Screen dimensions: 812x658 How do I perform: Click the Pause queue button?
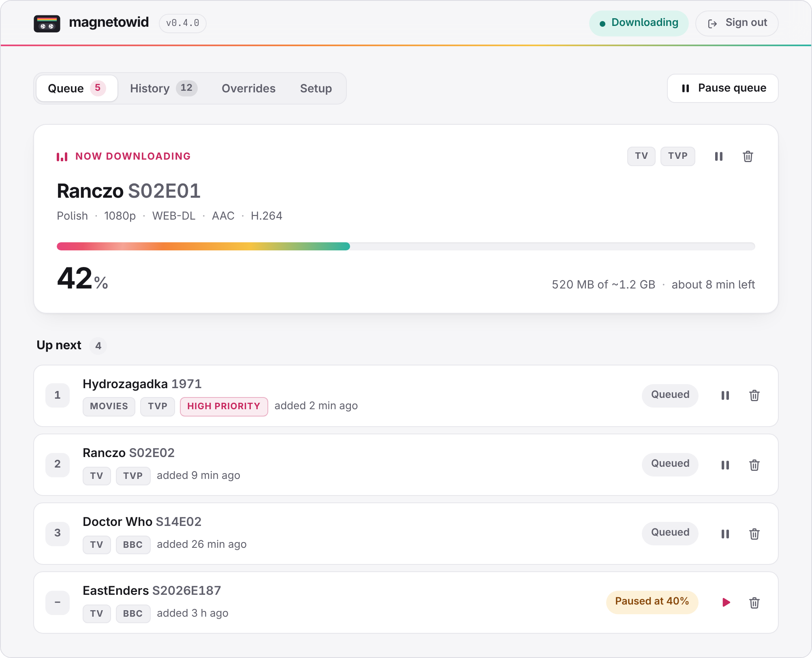pos(723,88)
